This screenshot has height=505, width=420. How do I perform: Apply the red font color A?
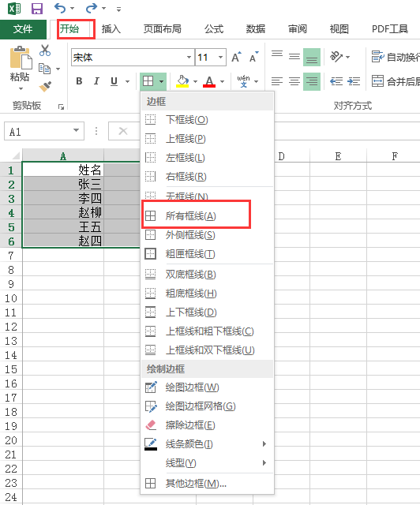pyautogui.click(x=209, y=81)
